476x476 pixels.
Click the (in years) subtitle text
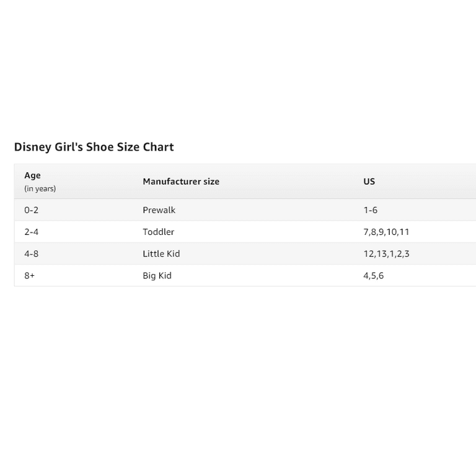point(40,189)
